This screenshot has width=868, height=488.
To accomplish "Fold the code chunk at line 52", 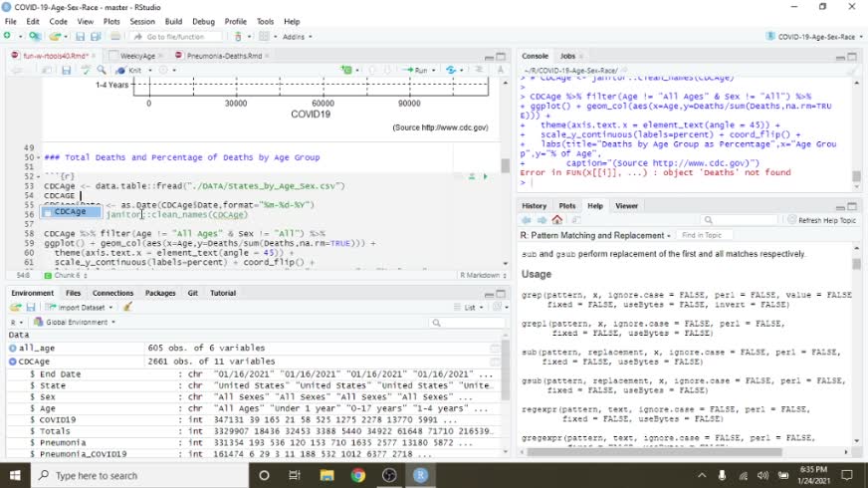I will coord(38,176).
